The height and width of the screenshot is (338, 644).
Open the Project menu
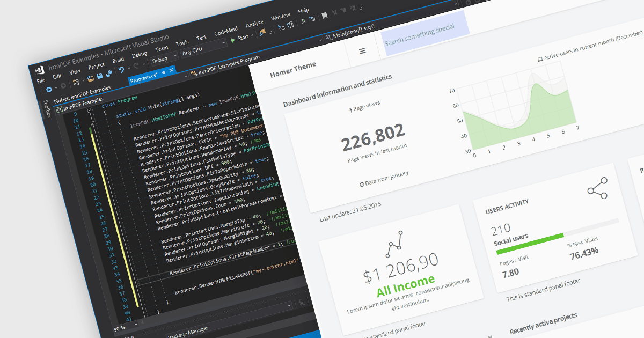click(96, 65)
